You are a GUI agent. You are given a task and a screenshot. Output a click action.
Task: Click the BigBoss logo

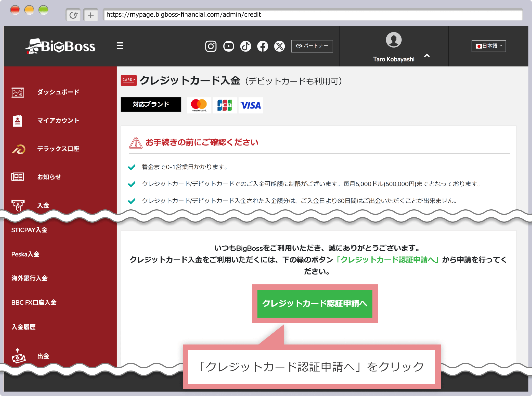61,46
